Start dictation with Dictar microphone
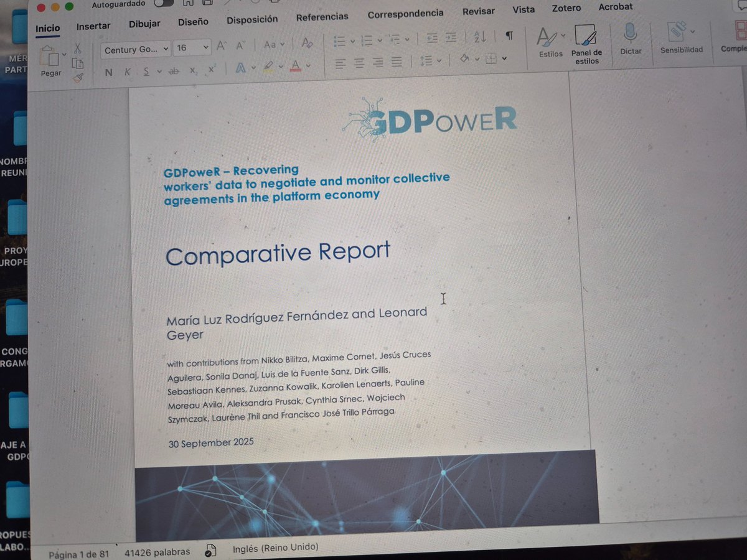 (631, 39)
